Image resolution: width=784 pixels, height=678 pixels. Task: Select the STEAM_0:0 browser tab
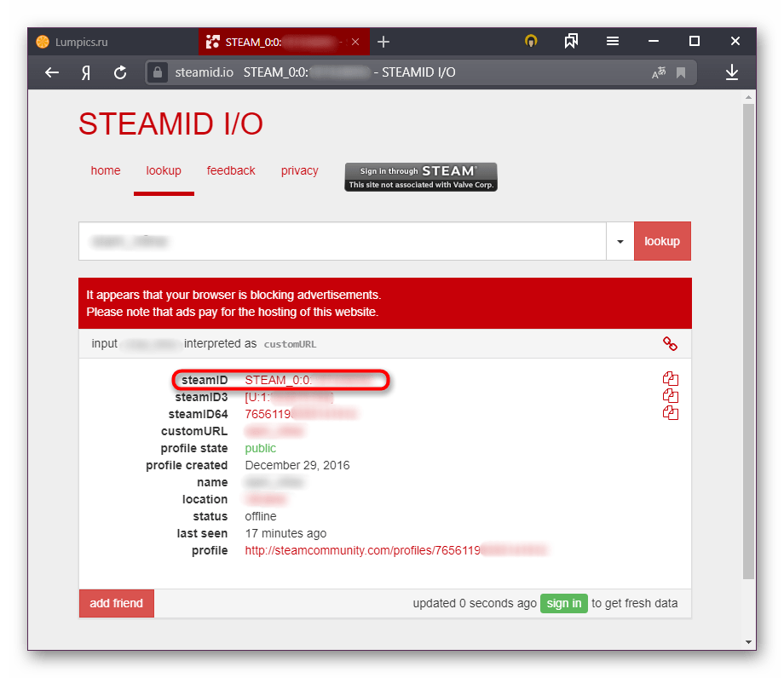pos(284,42)
